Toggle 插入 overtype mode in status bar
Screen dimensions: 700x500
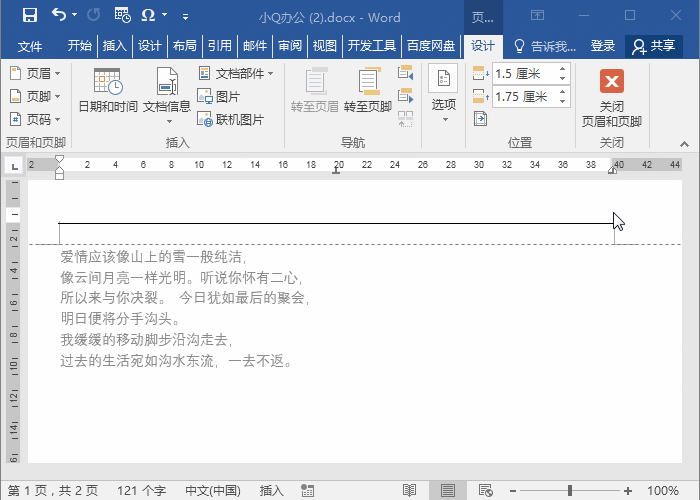(x=272, y=491)
